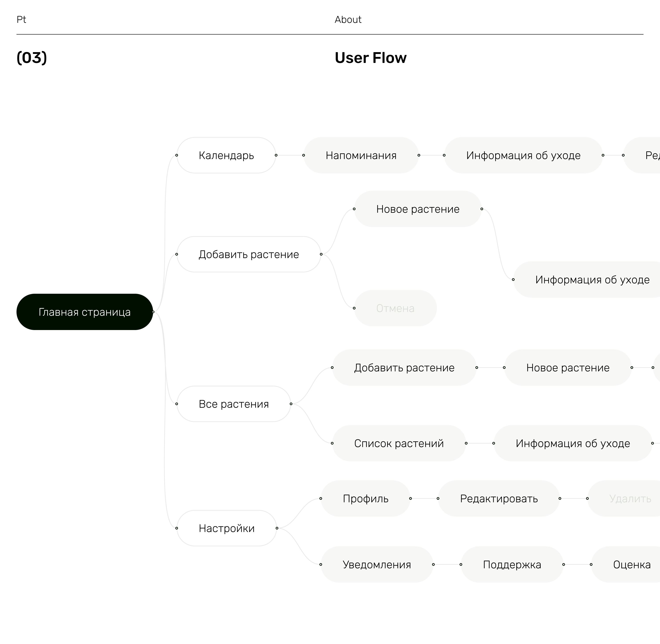
Task: Click the Поддержка node
Action: pos(512,565)
